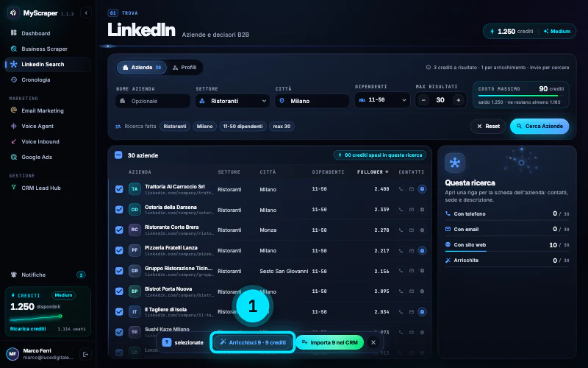Viewport: 588px width, 368px height.
Task: Click website icon for Pizzeria Fratelli Lanza
Action: pos(422,250)
